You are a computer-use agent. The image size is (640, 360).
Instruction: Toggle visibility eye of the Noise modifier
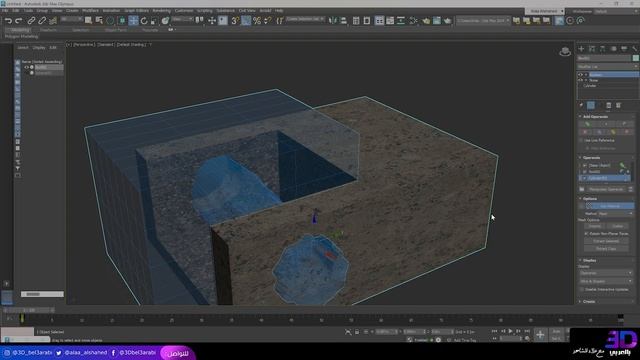click(581, 80)
